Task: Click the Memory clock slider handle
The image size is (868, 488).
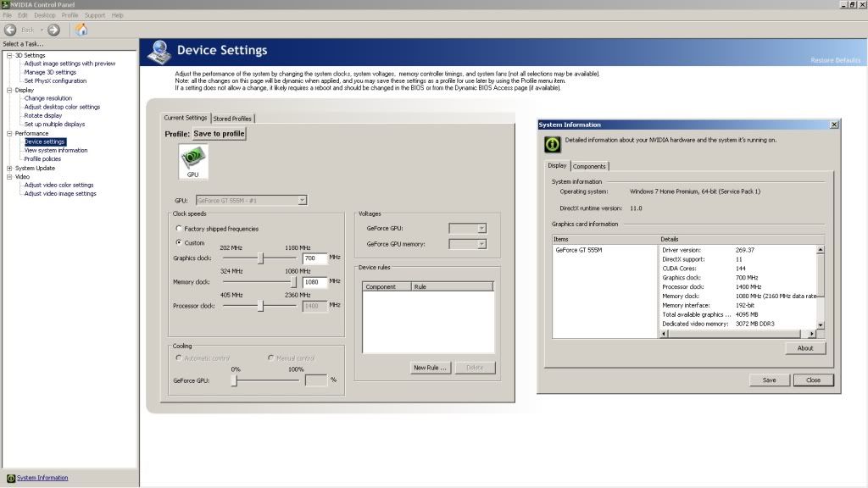Action: [293, 282]
